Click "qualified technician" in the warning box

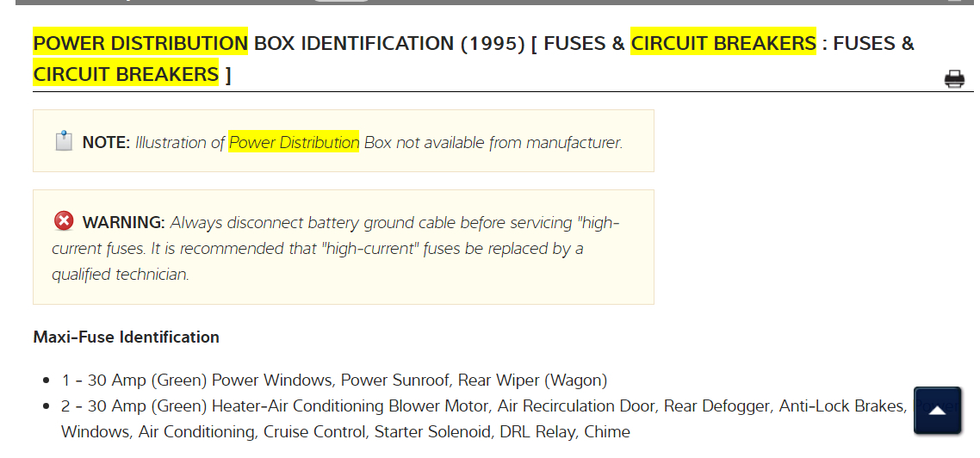(x=120, y=275)
